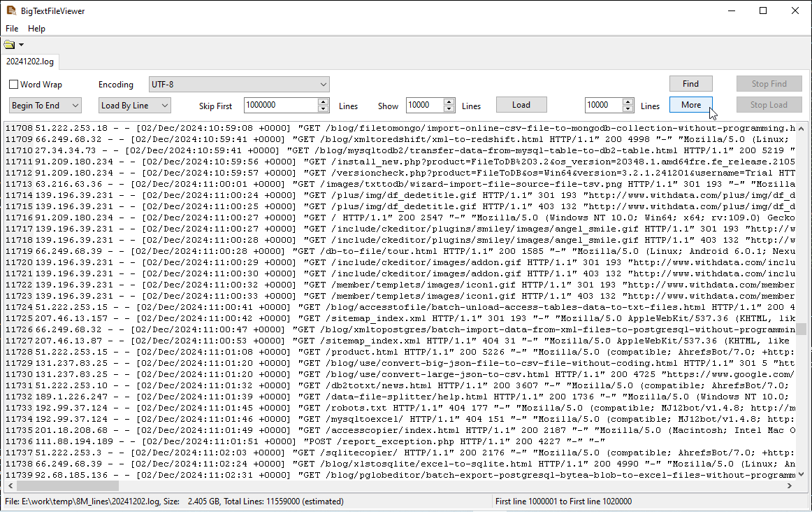Open the Help menu

[x=36, y=29]
